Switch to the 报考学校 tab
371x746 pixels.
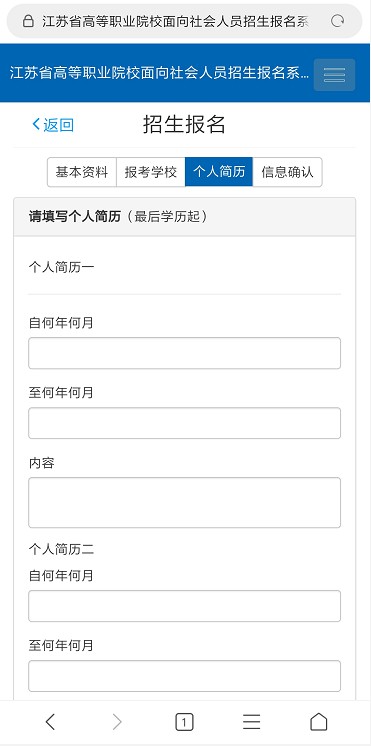pyautogui.click(x=151, y=172)
